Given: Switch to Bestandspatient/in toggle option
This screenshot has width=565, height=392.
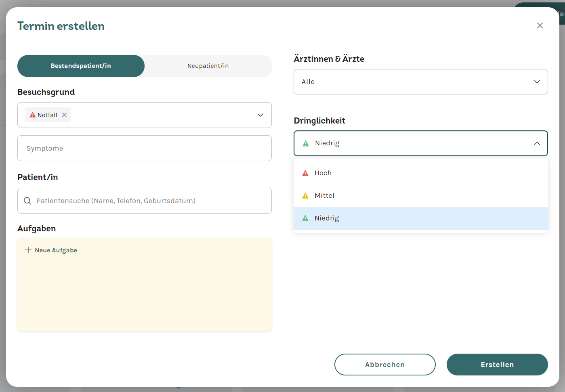Looking at the screenshot, I should tap(81, 66).
